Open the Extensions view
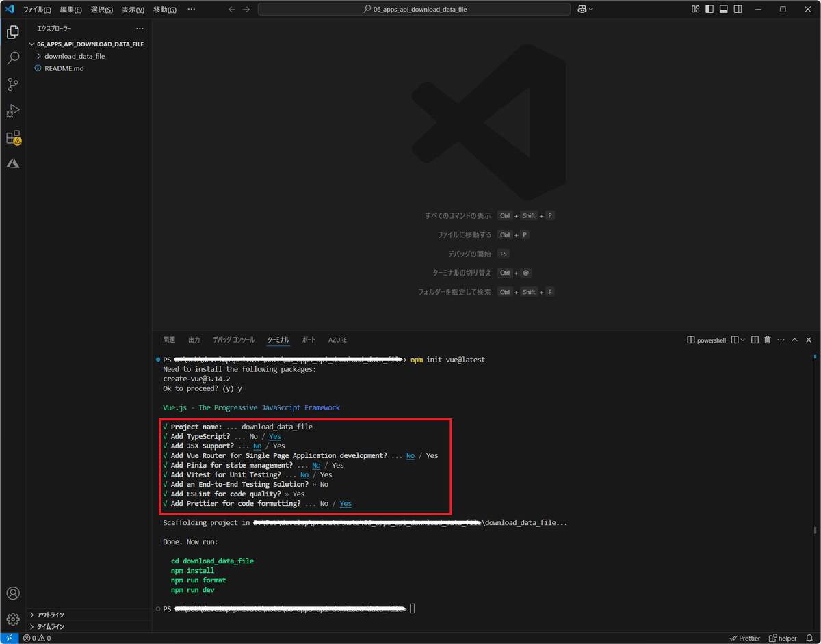This screenshot has height=644, width=821. (12, 137)
